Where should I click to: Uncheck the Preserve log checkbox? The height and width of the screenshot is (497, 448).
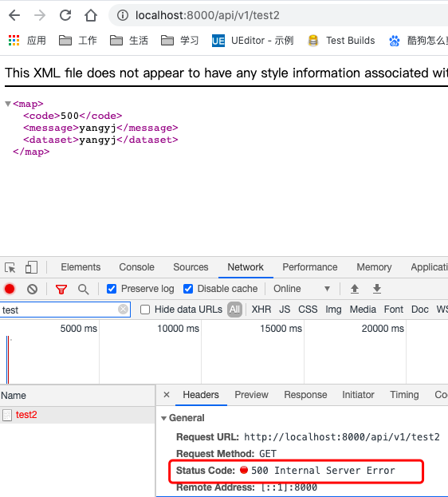tap(112, 289)
